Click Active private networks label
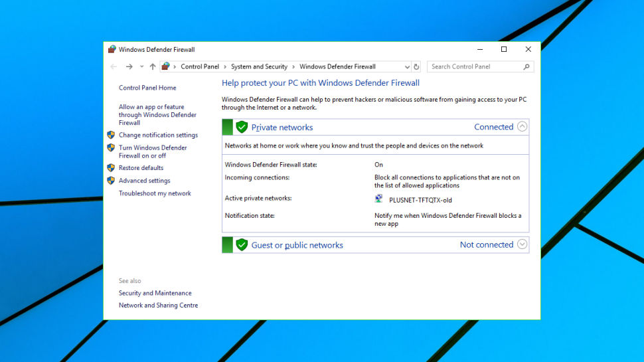Image resolution: width=644 pixels, height=362 pixels. [x=258, y=198]
